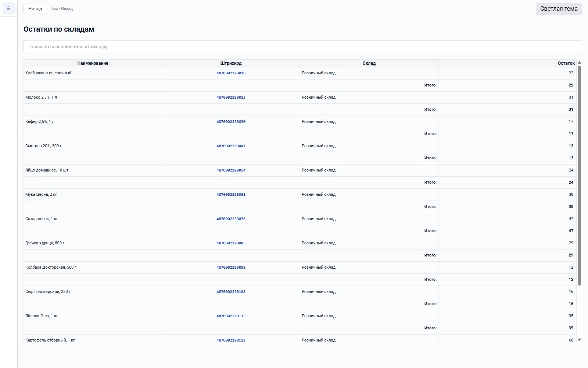Focus the search by name or barcode field
The image size is (588, 368).
click(302, 47)
